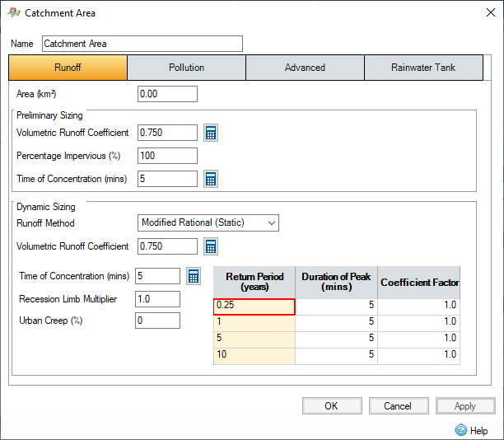Viewport: 504px width, 440px height.
Task: Edit Preliminary Volumetric Runoff Coefficient field
Action: [167, 133]
